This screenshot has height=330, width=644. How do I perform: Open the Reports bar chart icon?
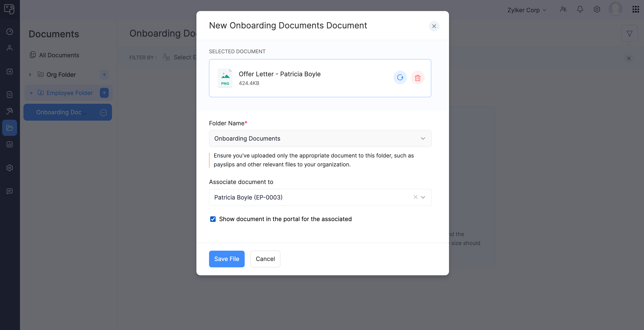pyautogui.click(x=10, y=145)
